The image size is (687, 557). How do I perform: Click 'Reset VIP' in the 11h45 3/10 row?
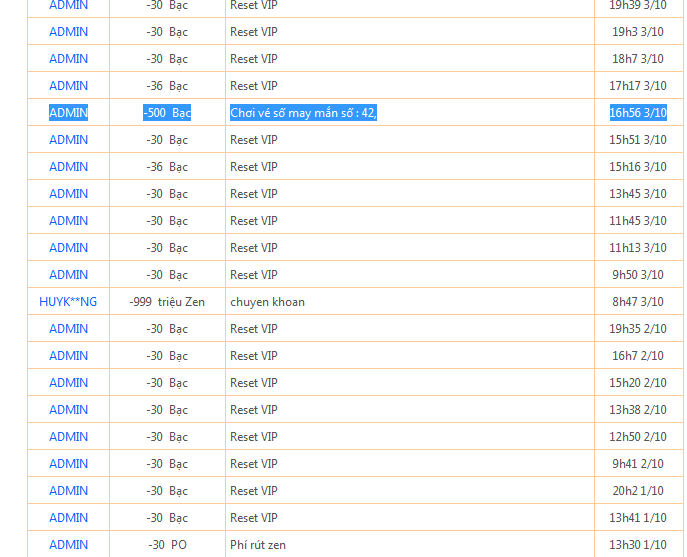click(254, 221)
